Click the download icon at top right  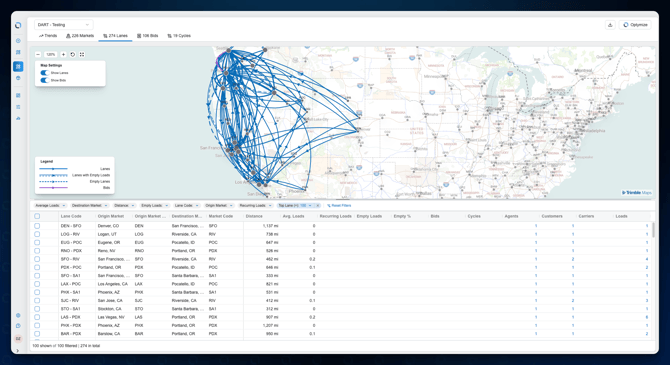pyautogui.click(x=610, y=25)
